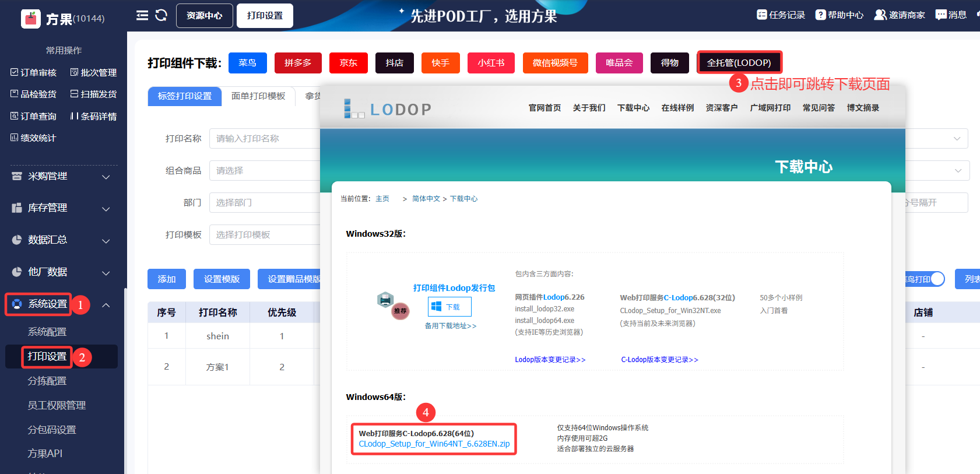The width and height of the screenshot is (980, 474).
Task: Open 帮助中心 help center icon
Action: click(x=820, y=15)
